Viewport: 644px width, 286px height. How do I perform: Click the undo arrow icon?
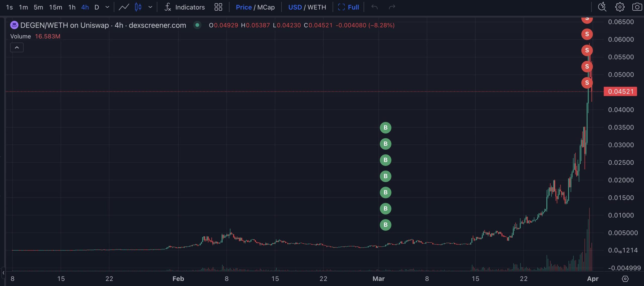tap(375, 7)
